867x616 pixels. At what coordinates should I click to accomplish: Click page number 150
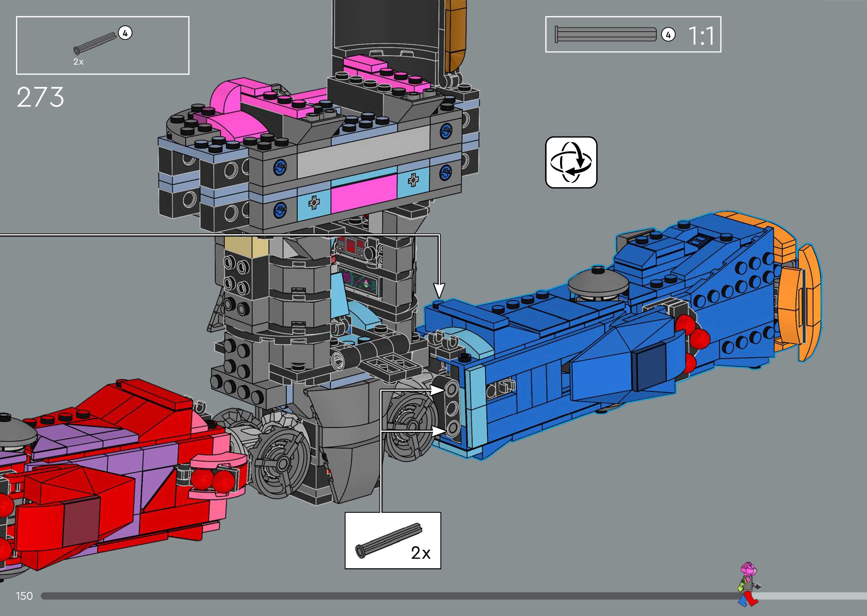point(24,596)
